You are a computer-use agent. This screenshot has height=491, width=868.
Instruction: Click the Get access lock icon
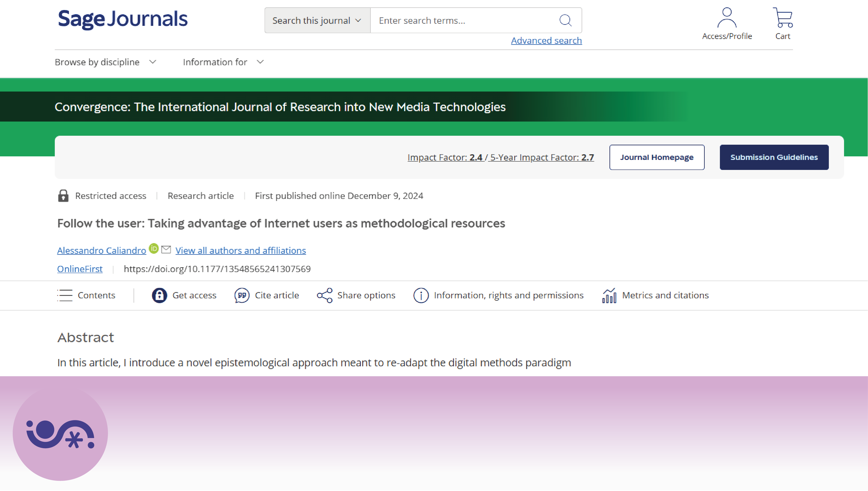(x=159, y=295)
